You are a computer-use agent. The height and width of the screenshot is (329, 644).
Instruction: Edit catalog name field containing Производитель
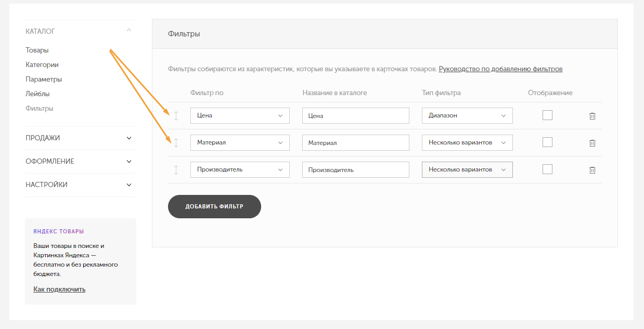356,169
